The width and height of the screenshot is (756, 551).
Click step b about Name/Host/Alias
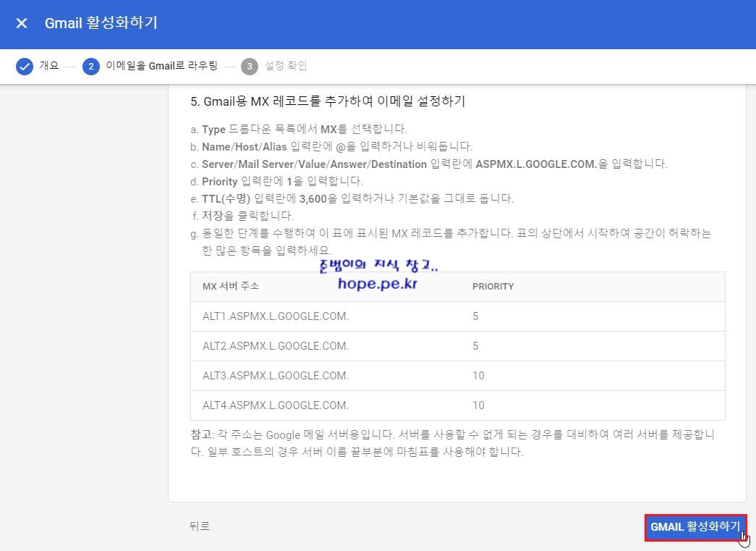coord(331,147)
